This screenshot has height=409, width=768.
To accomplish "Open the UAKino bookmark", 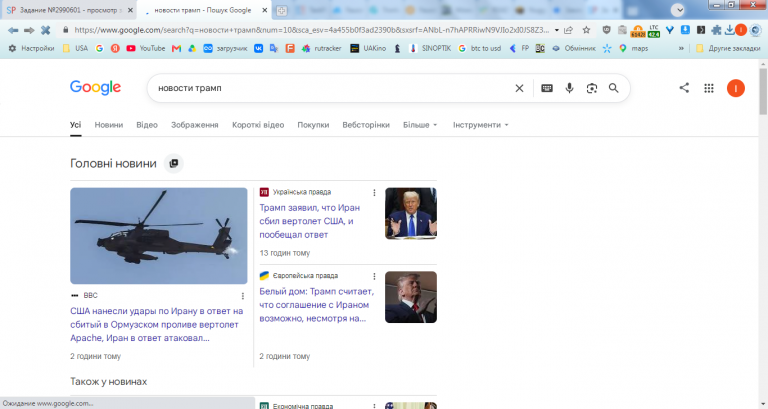I will pyautogui.click(x=368, y=48).
